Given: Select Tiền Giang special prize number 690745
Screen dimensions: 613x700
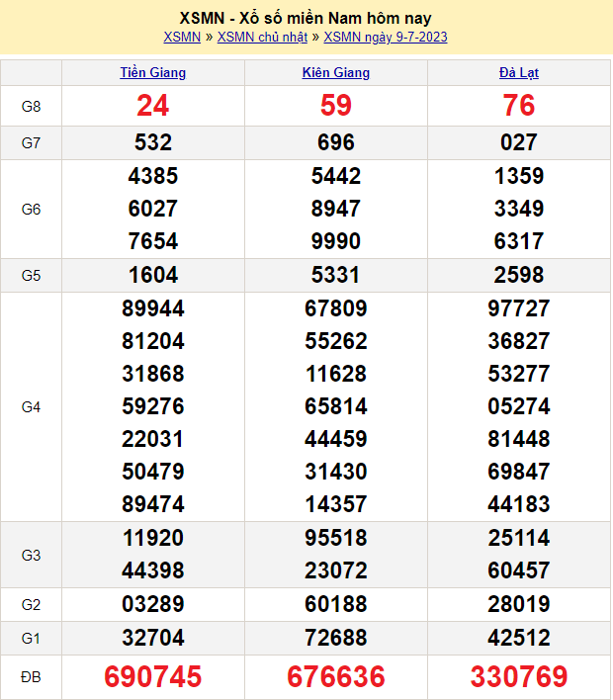Looking at the screenshot, I should tap(153, 676).
